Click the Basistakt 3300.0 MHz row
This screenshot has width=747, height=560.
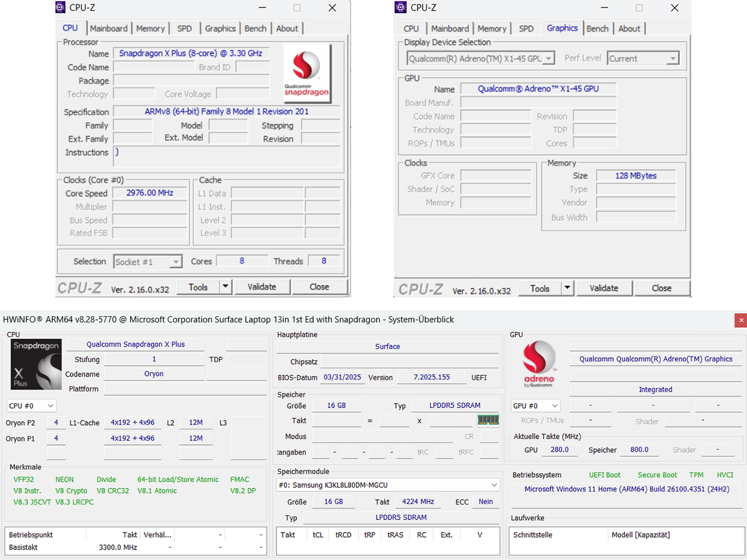136,548
